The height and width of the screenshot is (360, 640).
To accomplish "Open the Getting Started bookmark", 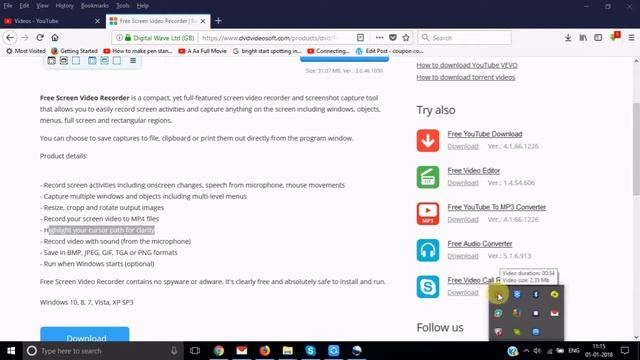I will (x=74, y=51).
